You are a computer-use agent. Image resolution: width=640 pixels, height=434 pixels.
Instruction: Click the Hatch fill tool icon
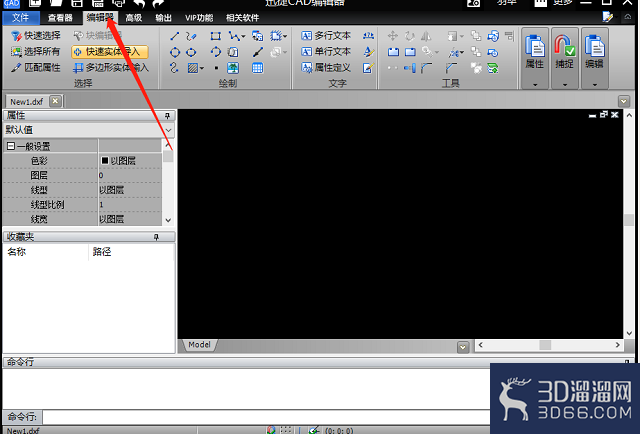tap(193, 68)
